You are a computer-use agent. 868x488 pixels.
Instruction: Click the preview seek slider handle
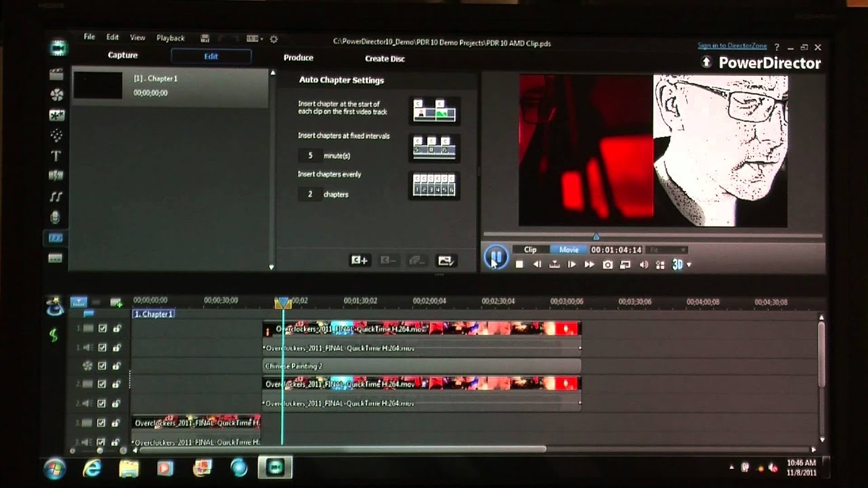tap(596, 237)
